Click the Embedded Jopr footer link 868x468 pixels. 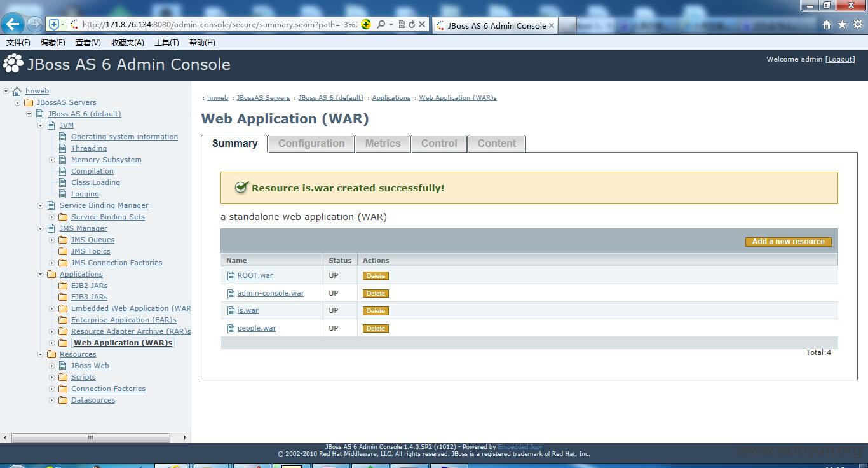pos(520,447)
